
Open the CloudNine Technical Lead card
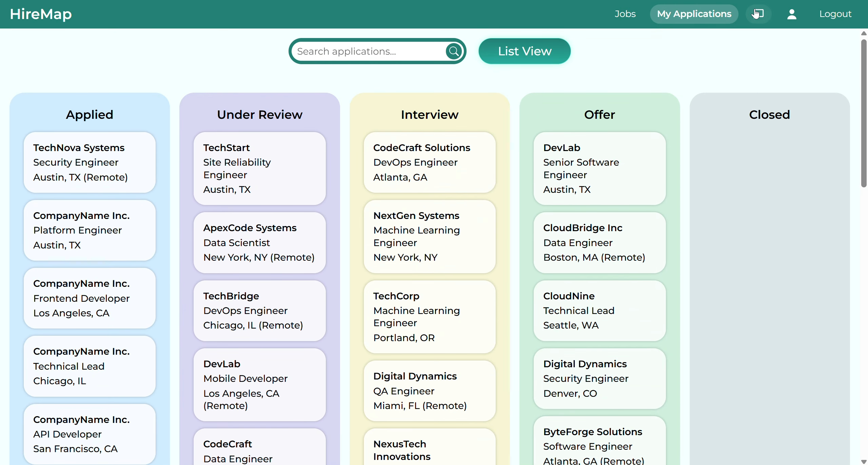tap(599, 311)
